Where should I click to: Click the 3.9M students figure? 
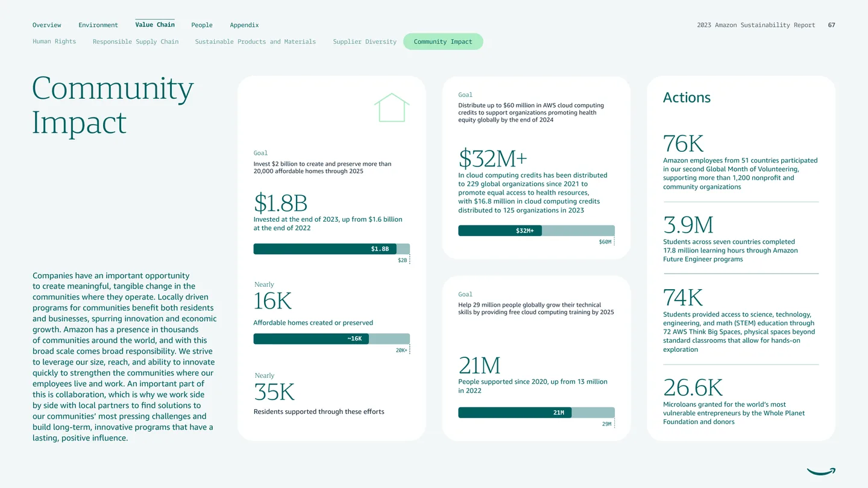tap(688, 225)
